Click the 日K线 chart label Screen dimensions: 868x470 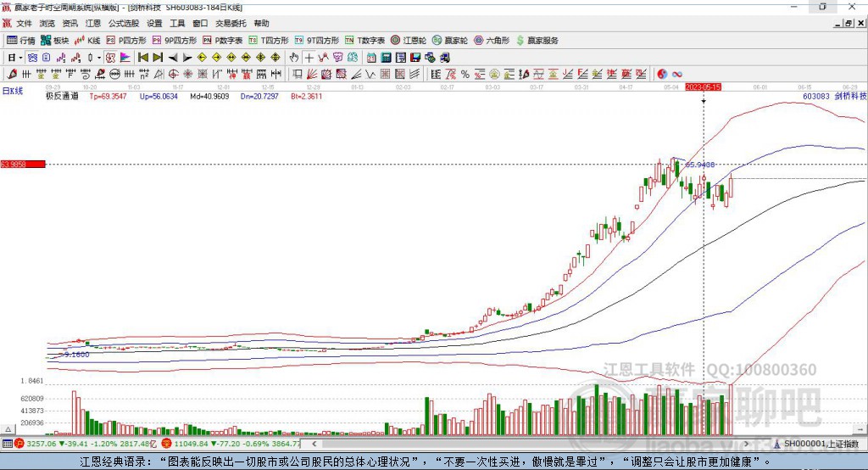click(x=13, y=91)
